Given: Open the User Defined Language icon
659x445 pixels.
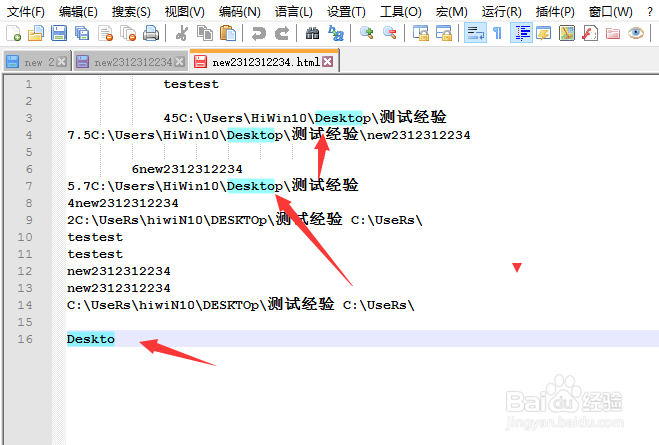Looking at the screenshot, I should [x=544, y=33].
